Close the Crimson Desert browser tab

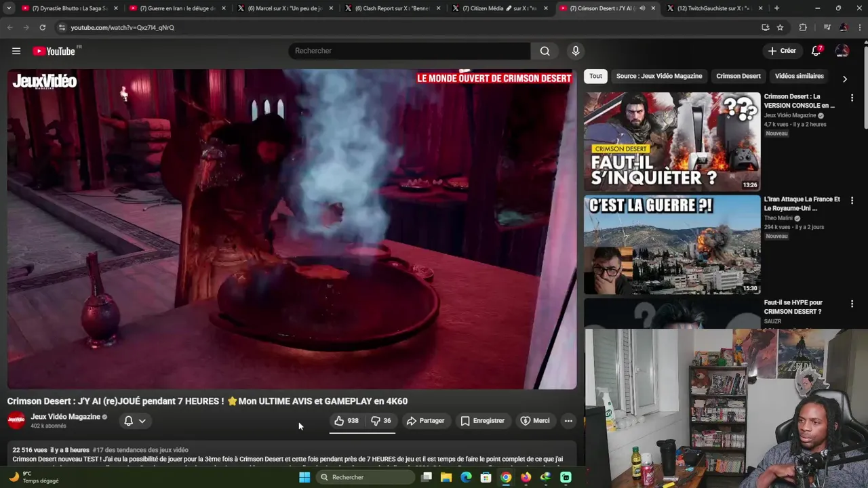tap(653, 8)
